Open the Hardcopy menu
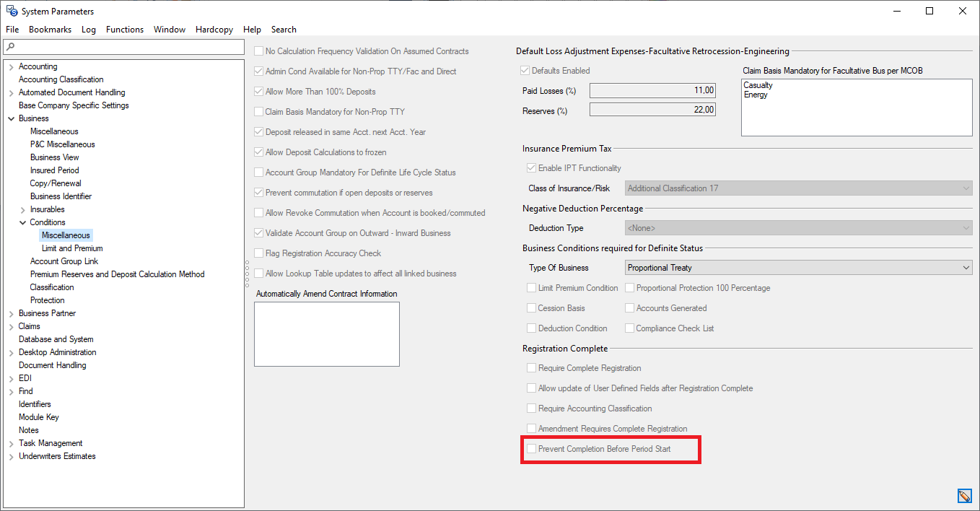The image size is (980, 511). pos(214,30)
